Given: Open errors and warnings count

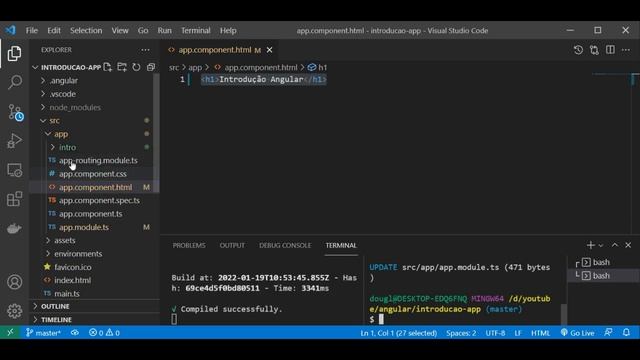Looking at the screenshot, I should (x=104, y=333).
